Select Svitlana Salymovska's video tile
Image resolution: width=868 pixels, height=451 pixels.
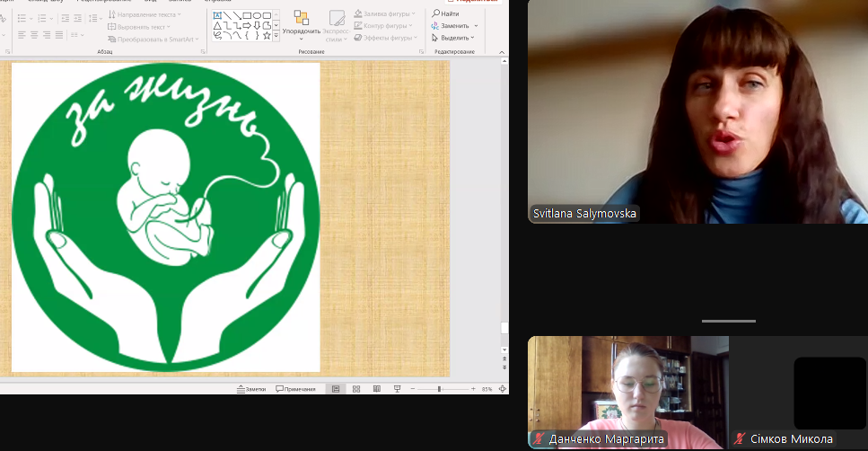tap(698, 112)
